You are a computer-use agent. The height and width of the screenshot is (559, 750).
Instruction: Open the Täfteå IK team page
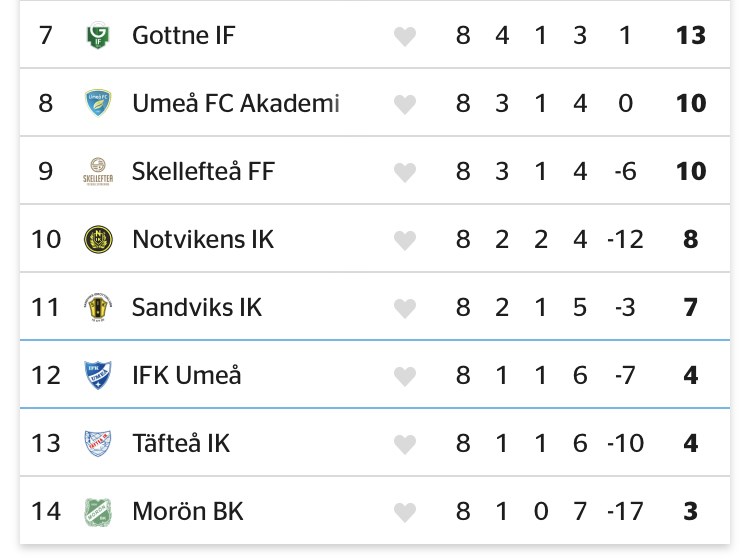click(181, 444)
